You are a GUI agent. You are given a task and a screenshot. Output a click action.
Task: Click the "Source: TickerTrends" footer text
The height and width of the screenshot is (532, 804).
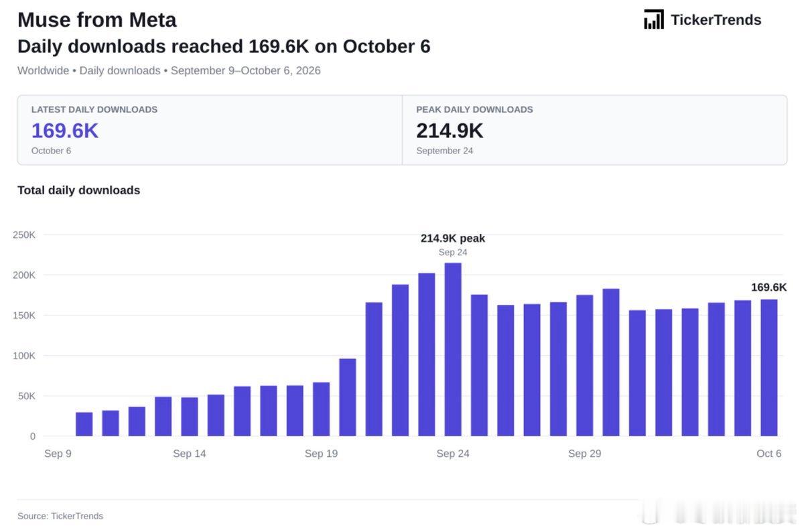[60, 516]
